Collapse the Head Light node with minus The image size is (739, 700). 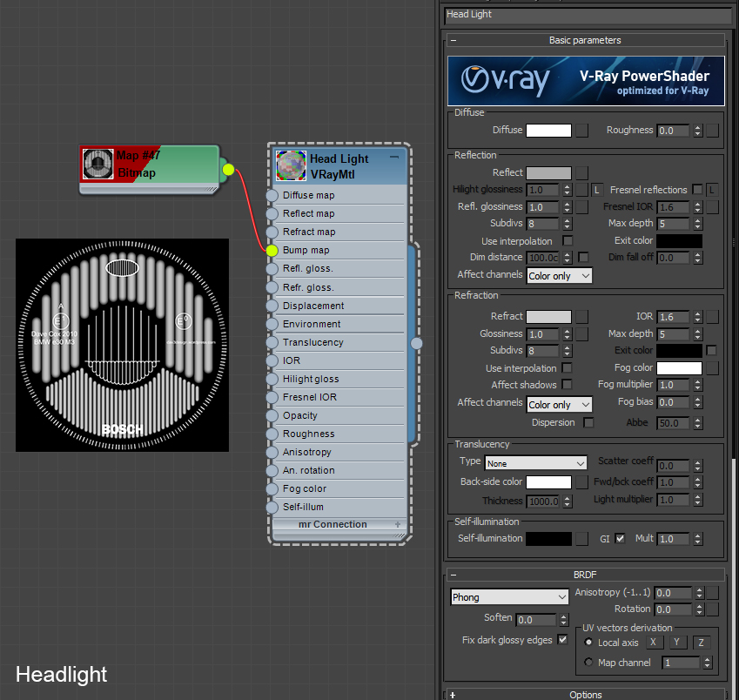pos(394,157)
